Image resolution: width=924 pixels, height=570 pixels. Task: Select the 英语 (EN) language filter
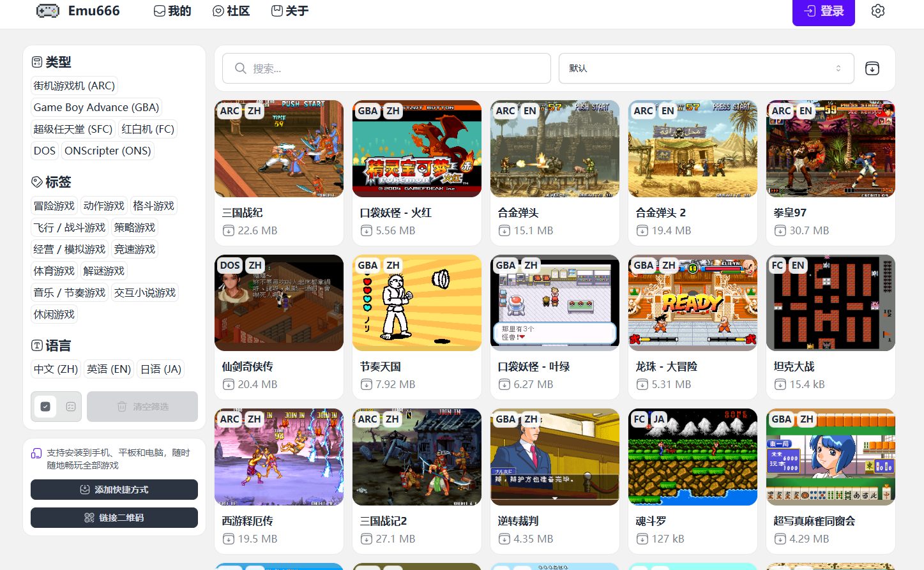(x=109, y=369)
